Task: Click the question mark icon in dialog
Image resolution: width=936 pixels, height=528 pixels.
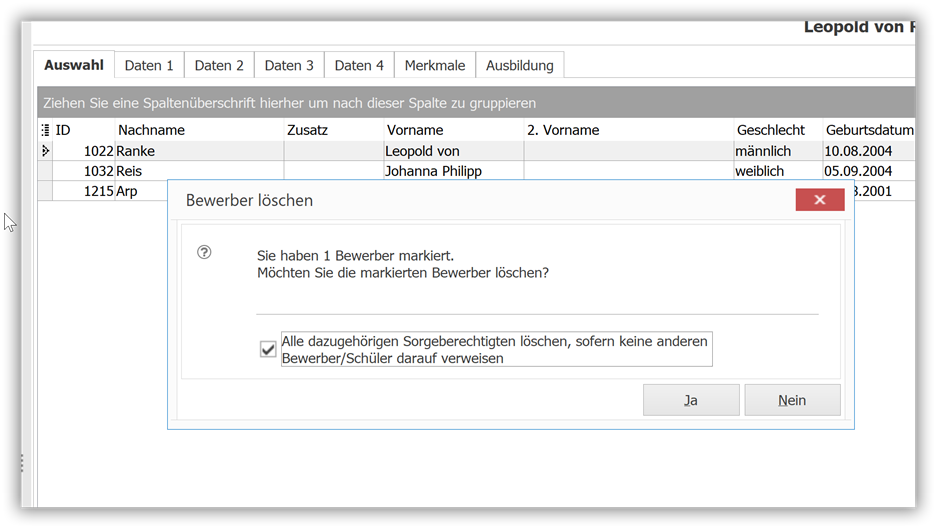Action: click(x=204, y=252)
